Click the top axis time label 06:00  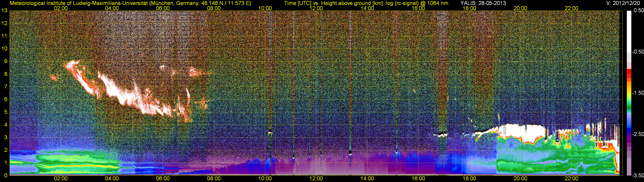click(x=163, y=8)
